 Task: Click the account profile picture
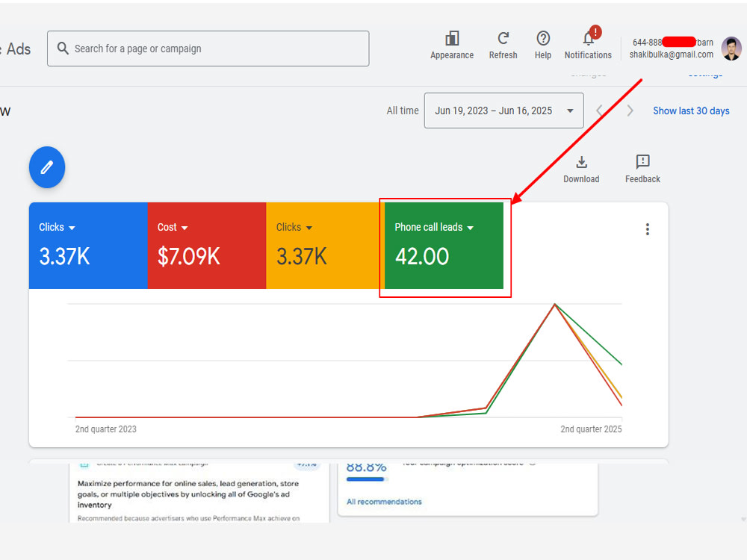point(731,49)
